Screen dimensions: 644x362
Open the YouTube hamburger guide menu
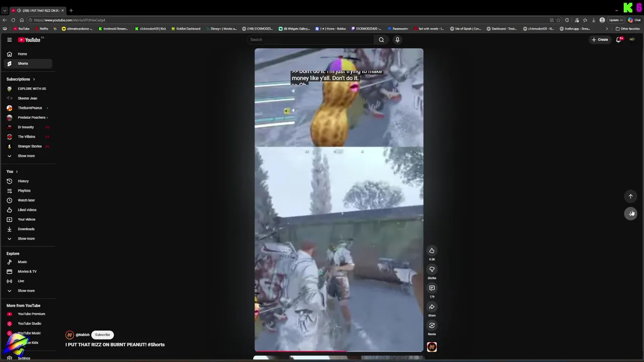(x=9, y=40)
